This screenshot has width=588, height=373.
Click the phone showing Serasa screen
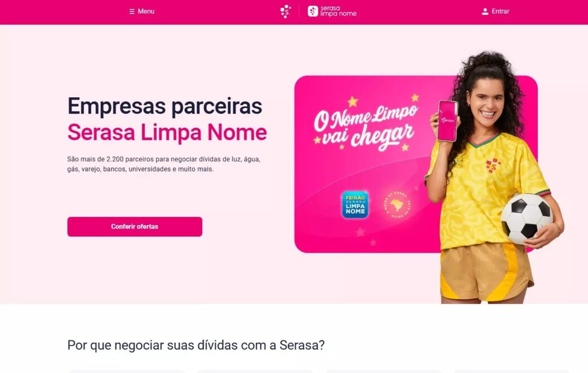pyautogui.click(x=448, y=120)
